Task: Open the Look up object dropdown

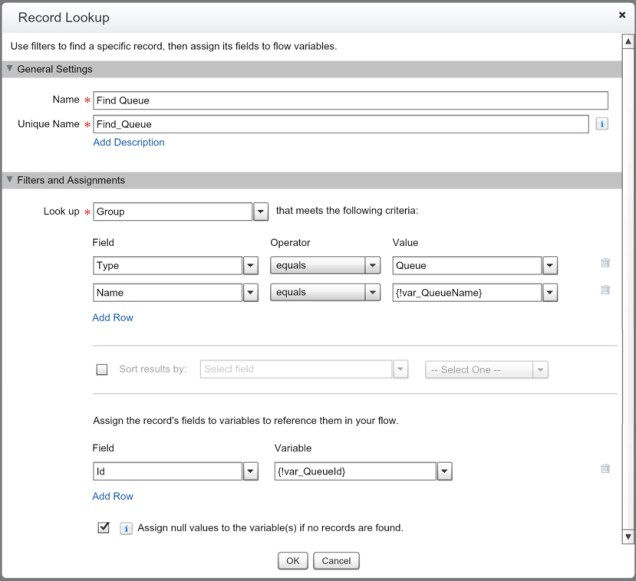Action: coord(260,212)
